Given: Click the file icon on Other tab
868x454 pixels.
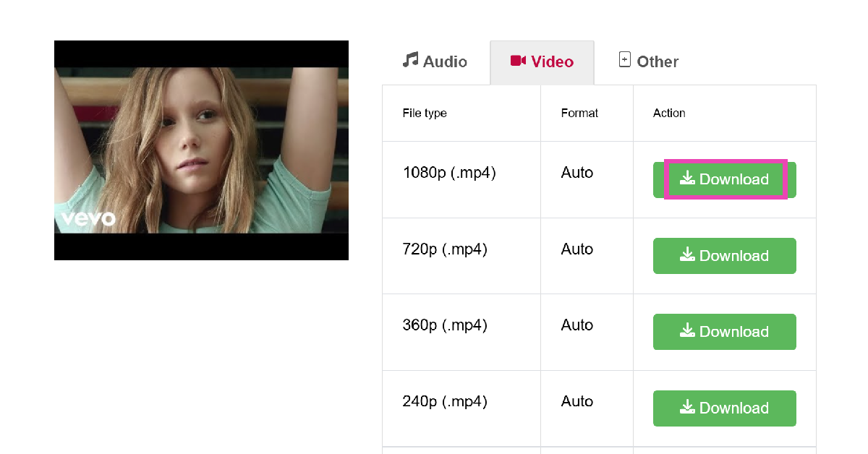Looking at the screenshot, I should 625,60.
